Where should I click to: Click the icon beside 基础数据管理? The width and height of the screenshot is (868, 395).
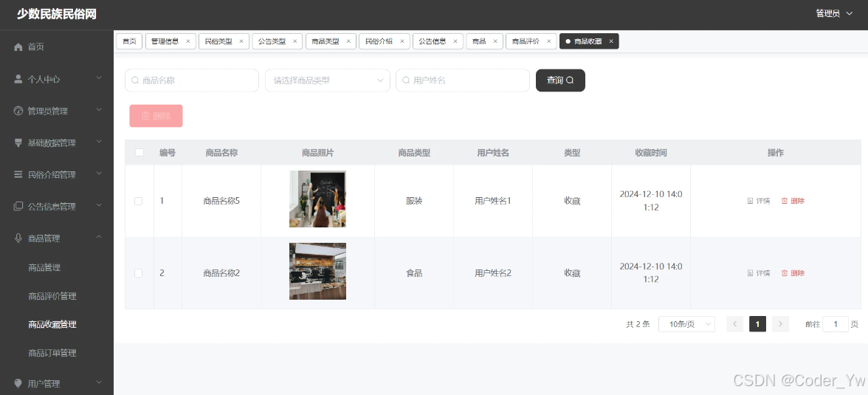click(x=18, y=143)
